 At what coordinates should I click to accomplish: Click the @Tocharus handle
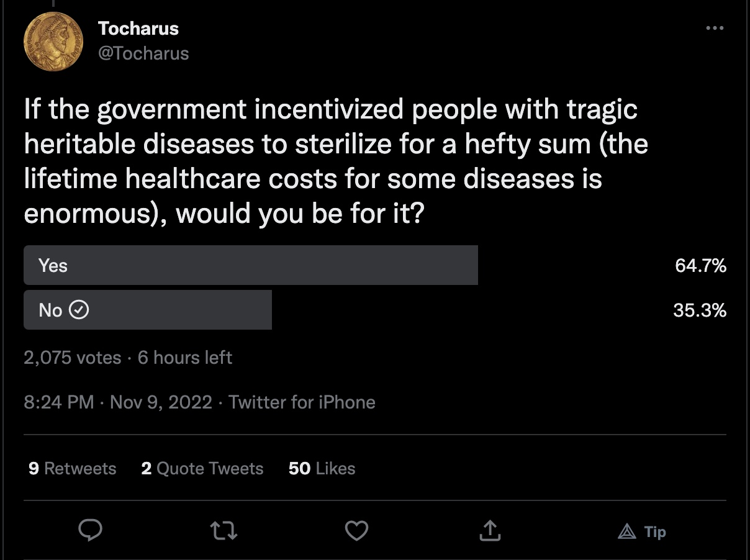tap(143, 53)
